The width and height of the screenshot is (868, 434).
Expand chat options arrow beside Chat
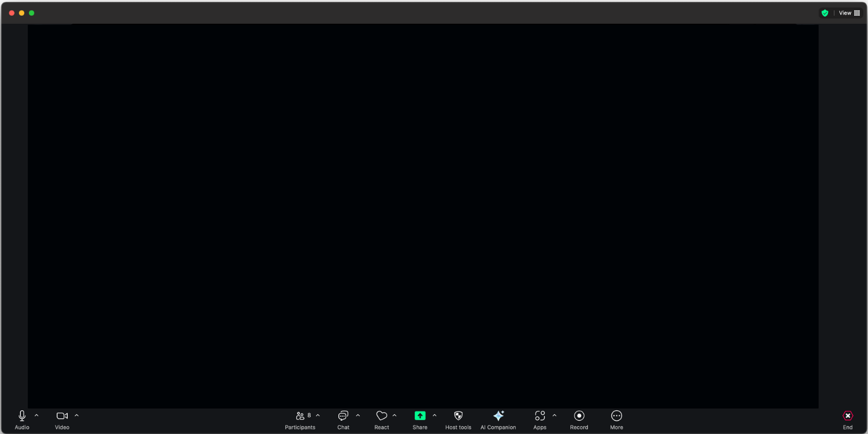click(x=358, y=415)
